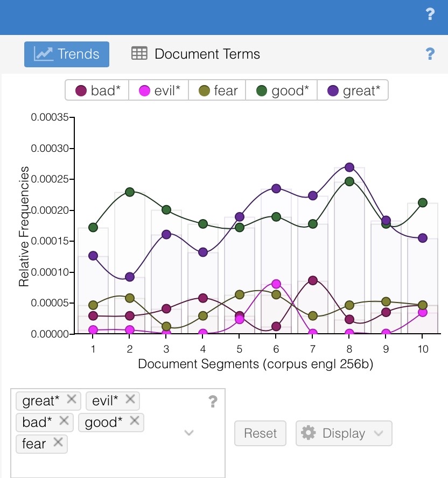Delete the bad* term tag
The width and height of the screenshot is (448, 478).
(x=62, y=421)
